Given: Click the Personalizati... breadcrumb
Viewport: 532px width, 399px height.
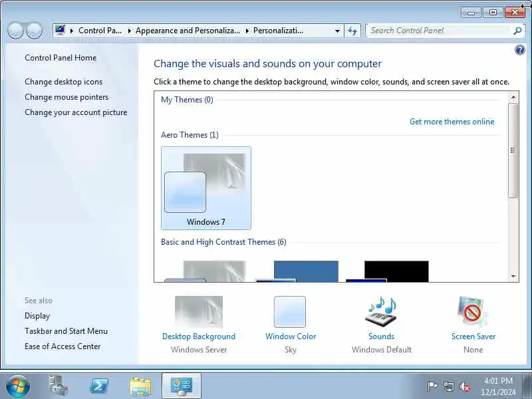Looking at the screenshot, I should pos(278,31).
